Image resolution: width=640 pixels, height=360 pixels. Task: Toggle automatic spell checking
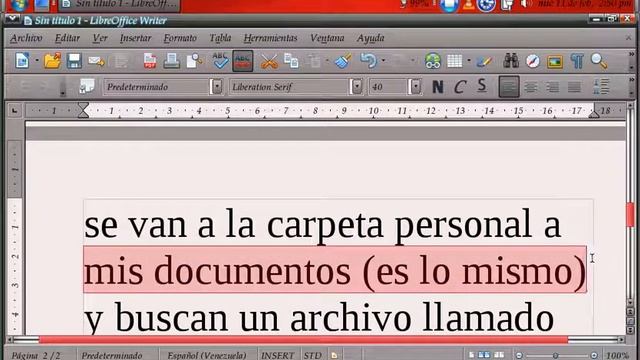click(x=242, y=61)
